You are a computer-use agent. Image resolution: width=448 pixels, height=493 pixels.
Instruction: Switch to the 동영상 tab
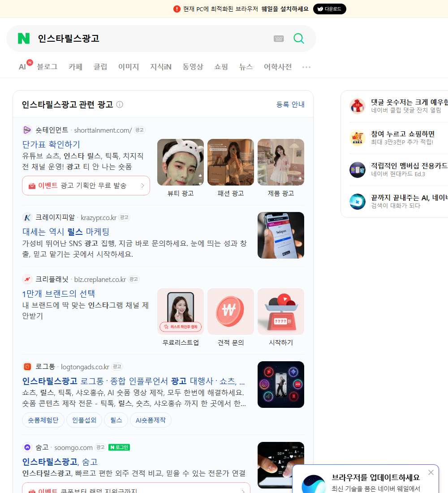193,67
